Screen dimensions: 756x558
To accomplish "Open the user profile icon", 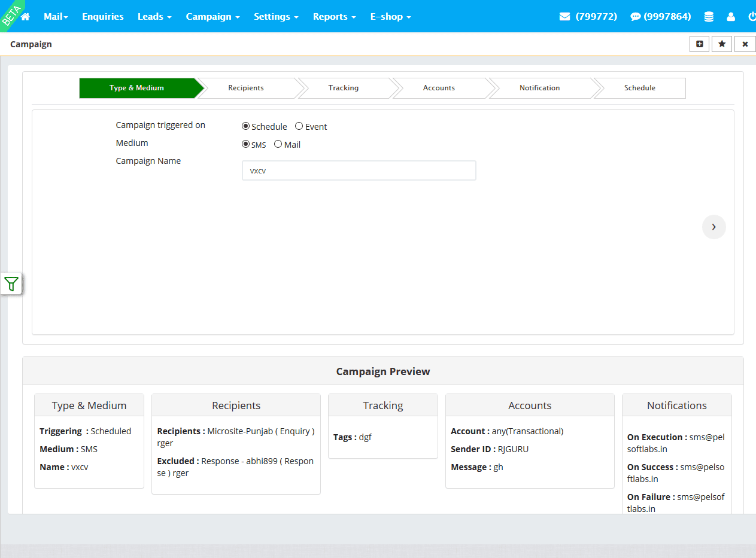I will [731, 17].
